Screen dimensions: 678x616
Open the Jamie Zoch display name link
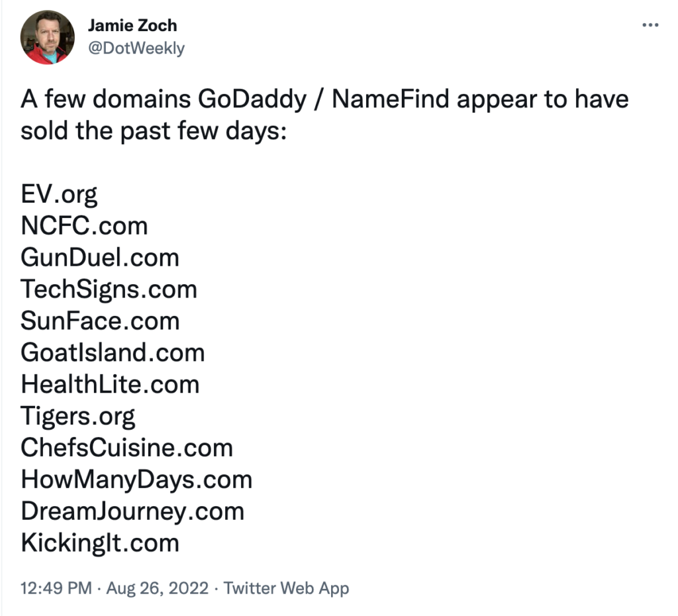131,26
